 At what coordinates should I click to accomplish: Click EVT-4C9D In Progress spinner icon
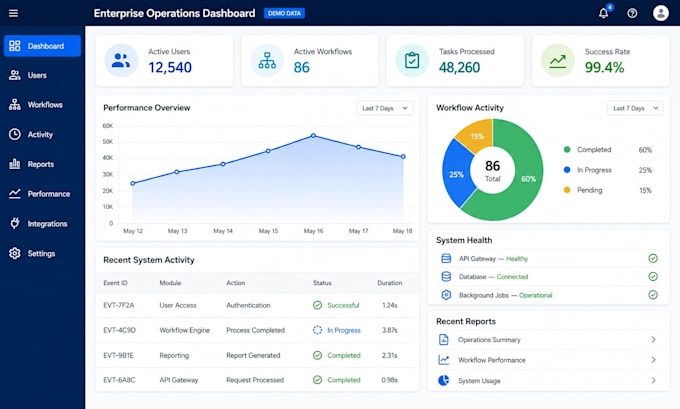[x=317, y=330]
